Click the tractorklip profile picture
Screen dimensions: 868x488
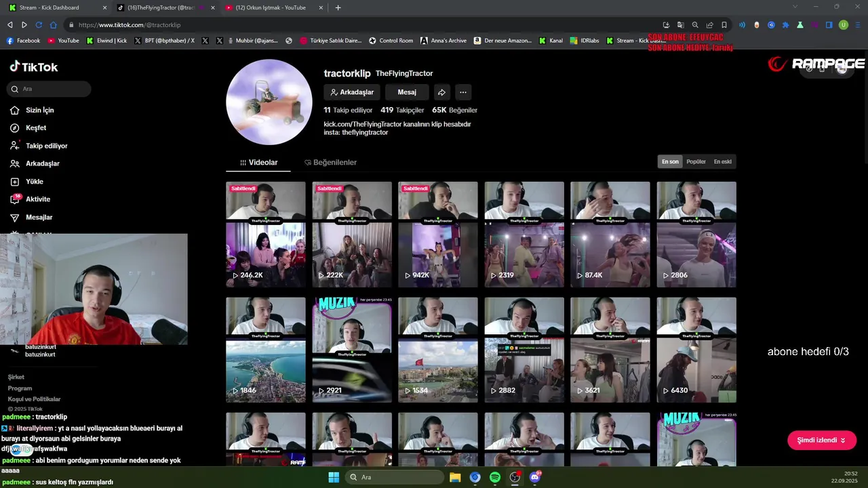pyautogui.click(x=269, y=102)
